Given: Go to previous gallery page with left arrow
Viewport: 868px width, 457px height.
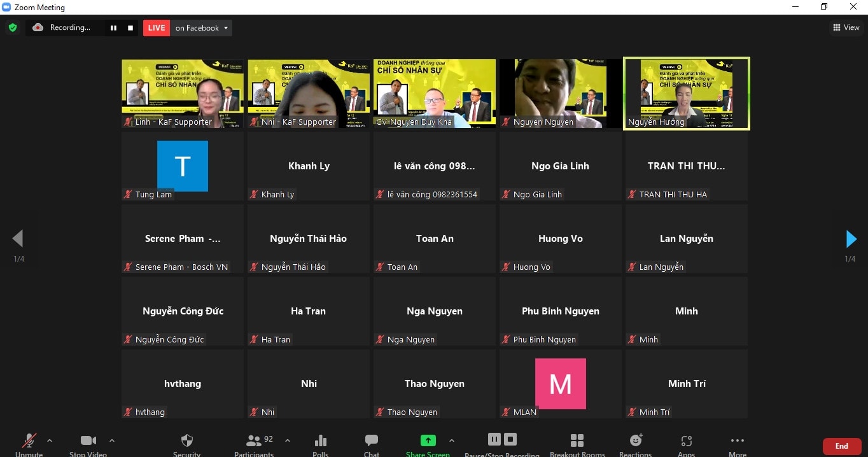Looking at the screenshot, I should pyautogui.click(x=18, y=239).
